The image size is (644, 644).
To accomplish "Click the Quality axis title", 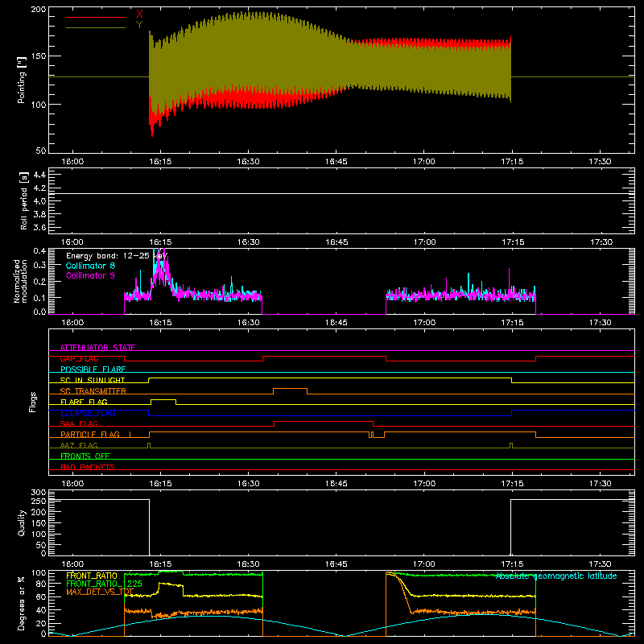I will (22, 522).
